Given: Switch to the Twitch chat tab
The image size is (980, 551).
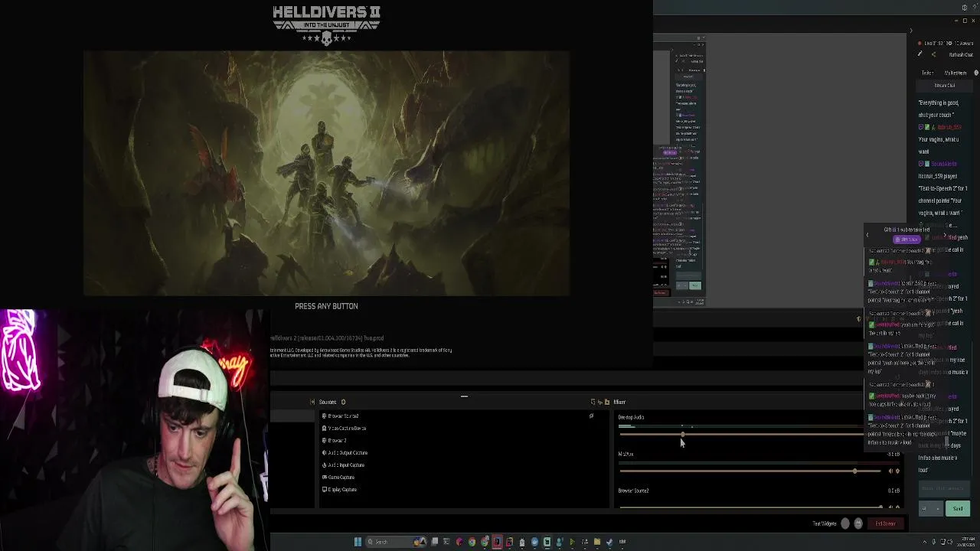Looking at the screenshot, I should point(928,73).
